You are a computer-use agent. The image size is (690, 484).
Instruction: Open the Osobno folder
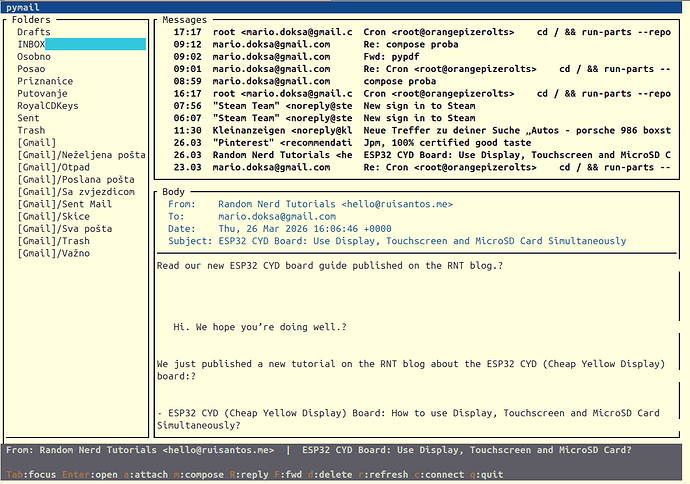click(x=34, y=57)
